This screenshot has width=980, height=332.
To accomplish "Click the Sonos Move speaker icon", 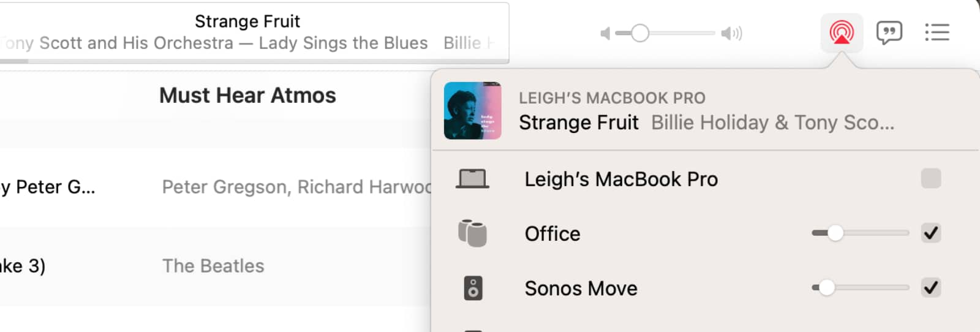I will tap(473, 288).
